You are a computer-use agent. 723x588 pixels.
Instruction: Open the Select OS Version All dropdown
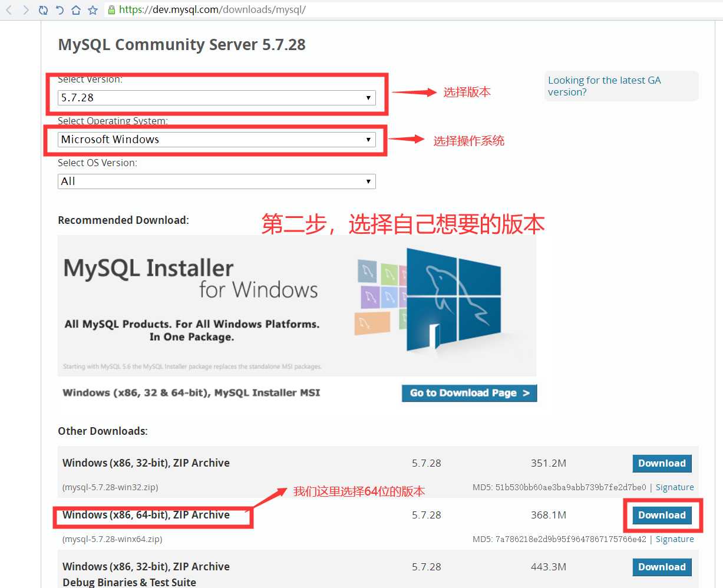click(217, 181)
